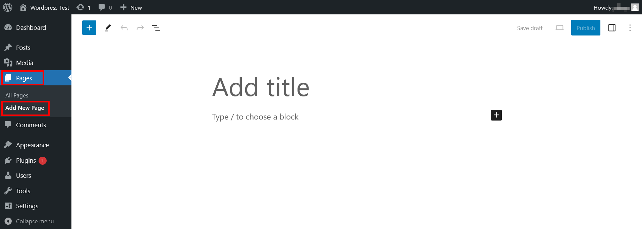Open the Preview laptop icon
The height and width of the screenshot is (229, 644).
(559, 28)
